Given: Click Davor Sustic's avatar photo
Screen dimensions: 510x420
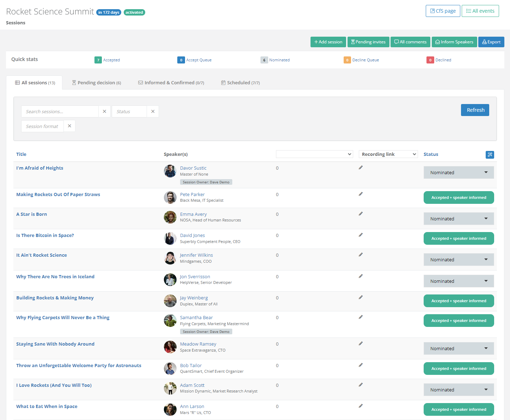Looking at the screenshot, I should (x=170, y=171).
